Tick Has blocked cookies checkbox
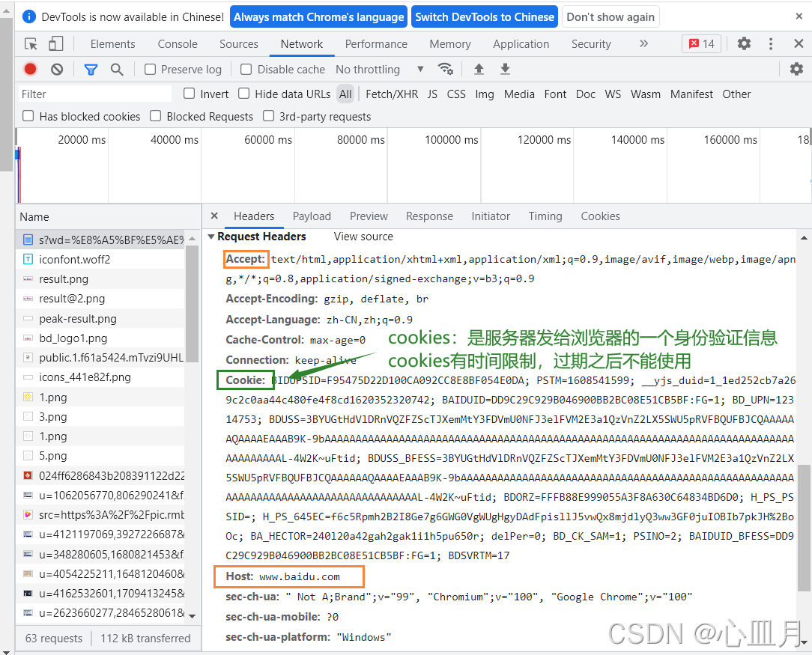Screen dimensions: 812x655 pyautogui.click(x=28, y=116)
